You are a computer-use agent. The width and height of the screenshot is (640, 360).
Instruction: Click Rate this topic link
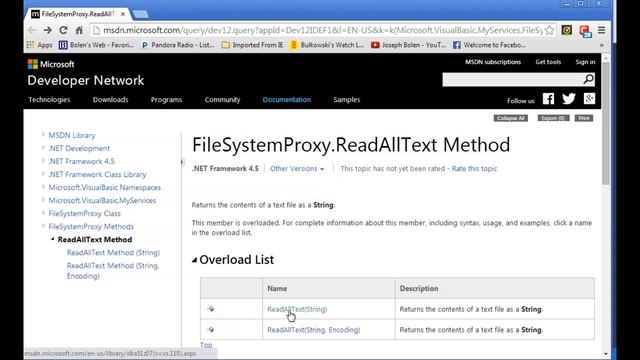[474, 169]
